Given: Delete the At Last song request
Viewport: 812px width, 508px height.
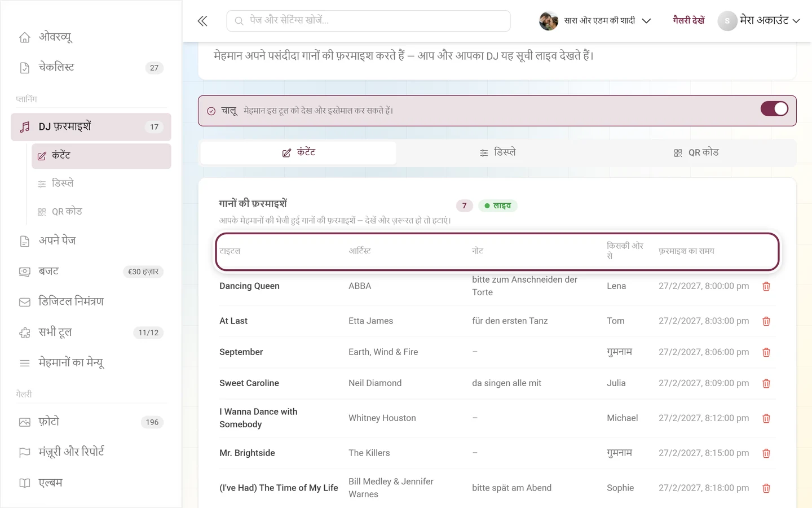Looking at the screenshot, I should pos(766,321).
